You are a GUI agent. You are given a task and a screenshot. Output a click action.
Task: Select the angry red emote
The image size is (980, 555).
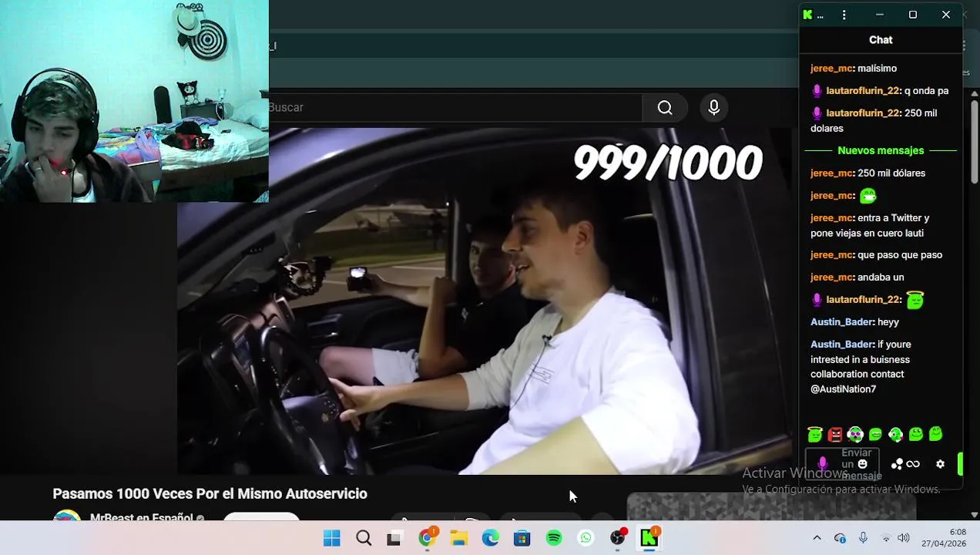(x=835, y=435)
